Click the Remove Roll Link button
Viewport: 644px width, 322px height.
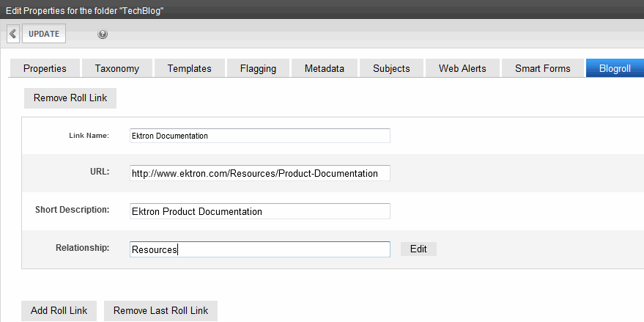point(70,98)
